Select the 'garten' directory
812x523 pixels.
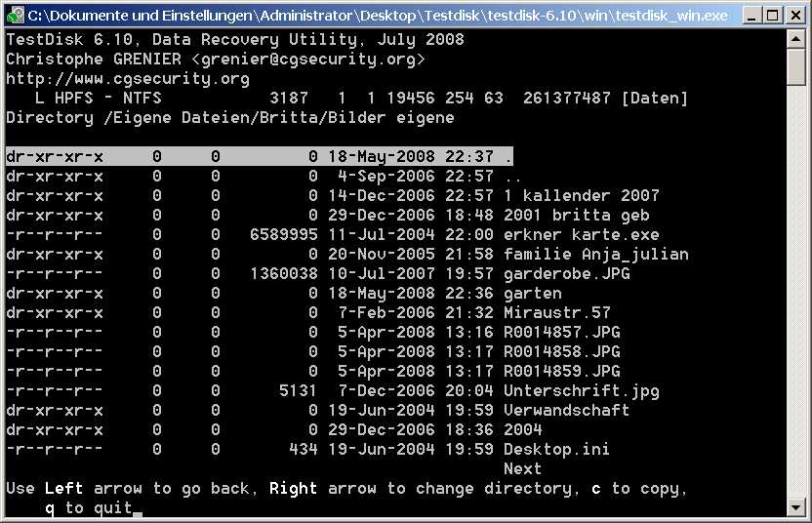click(284, 293)
